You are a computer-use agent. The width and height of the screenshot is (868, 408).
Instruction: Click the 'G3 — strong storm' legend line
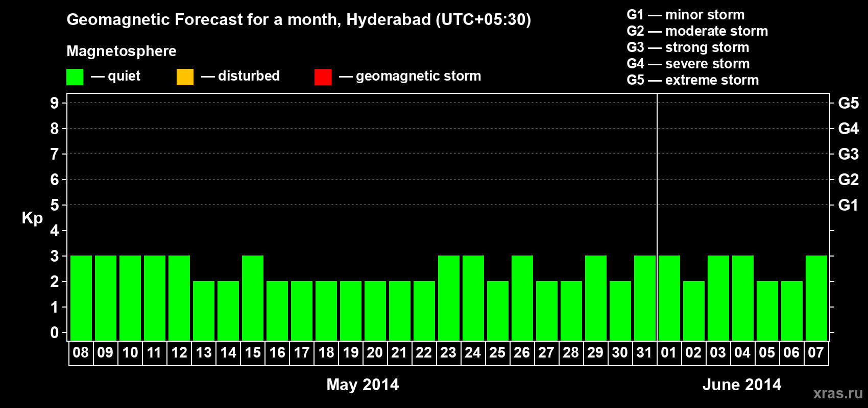pyautogui.click(x=688, y=47)
